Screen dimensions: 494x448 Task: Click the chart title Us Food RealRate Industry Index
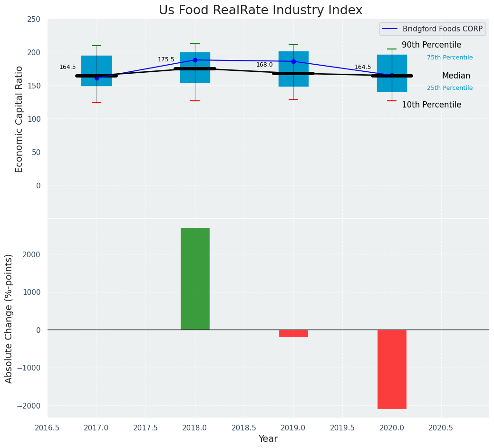click(261, 10)
